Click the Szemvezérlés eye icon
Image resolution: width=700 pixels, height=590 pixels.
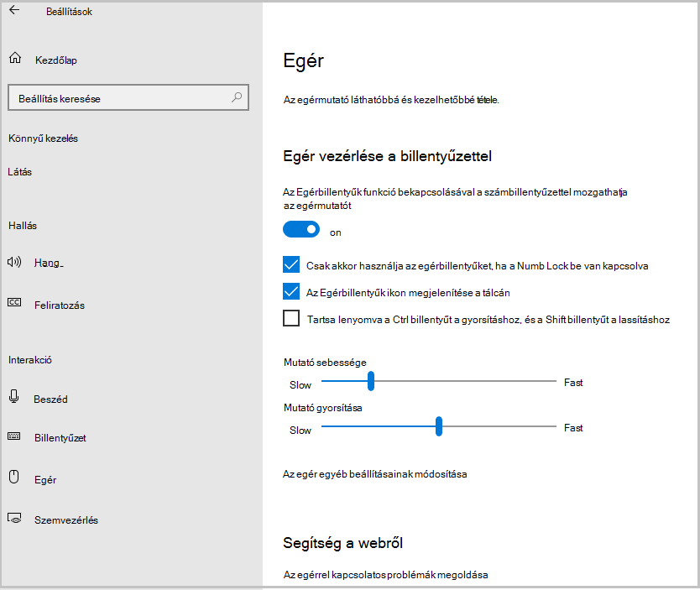click(14, 519)
